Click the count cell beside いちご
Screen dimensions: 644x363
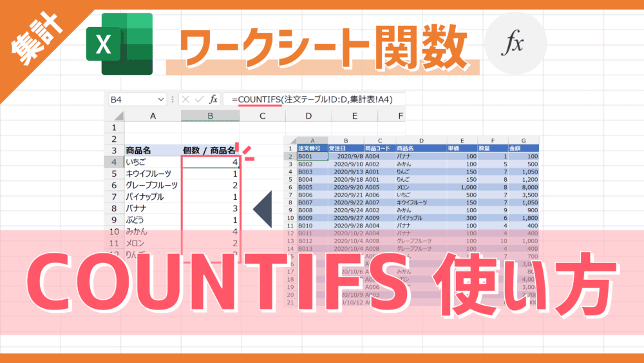click(x=211, y=162)
